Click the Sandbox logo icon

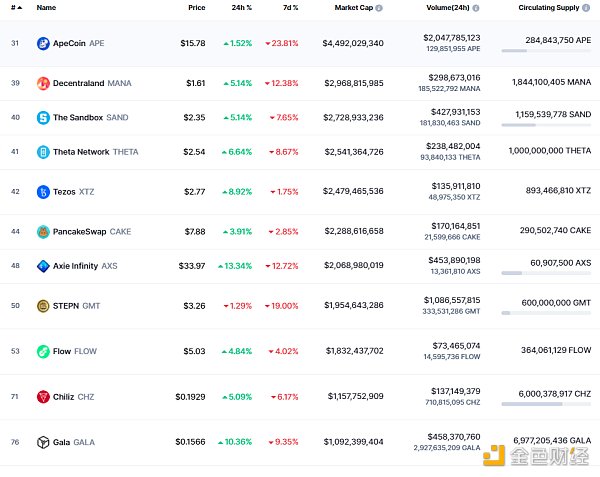(x=43, y=118)
